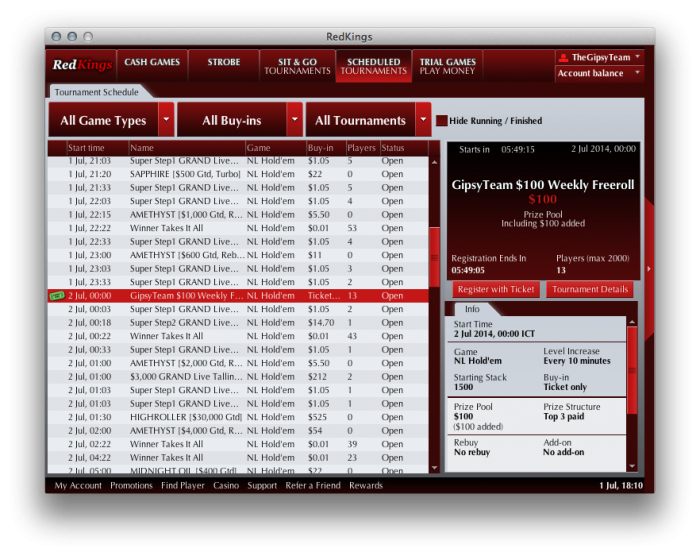Open the All Buy-ins dropdown

pyautogui.click(x=240, y=120)
